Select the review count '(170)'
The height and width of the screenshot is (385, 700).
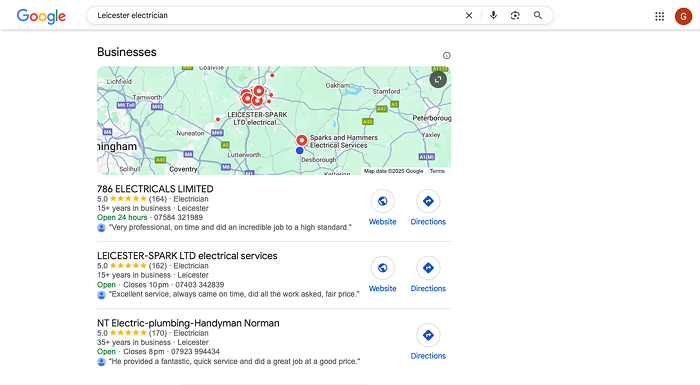[158, 333]
